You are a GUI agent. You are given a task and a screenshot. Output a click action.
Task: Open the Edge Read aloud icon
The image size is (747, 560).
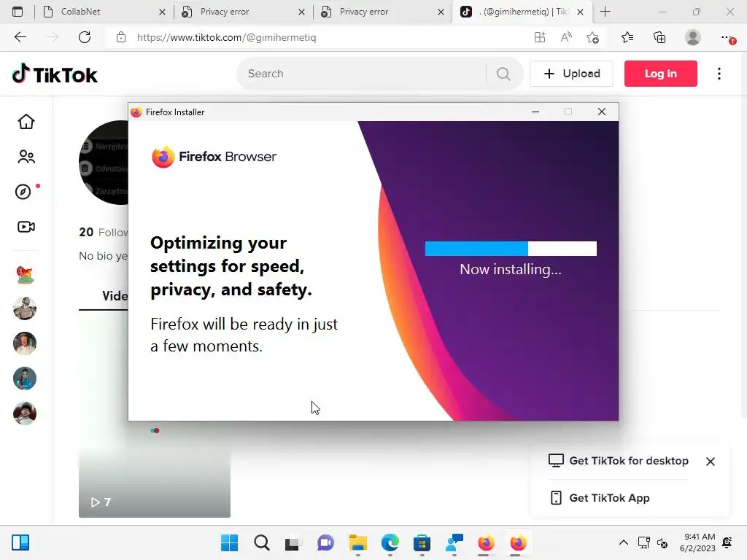pyautogui.click(x=566, y=37)
